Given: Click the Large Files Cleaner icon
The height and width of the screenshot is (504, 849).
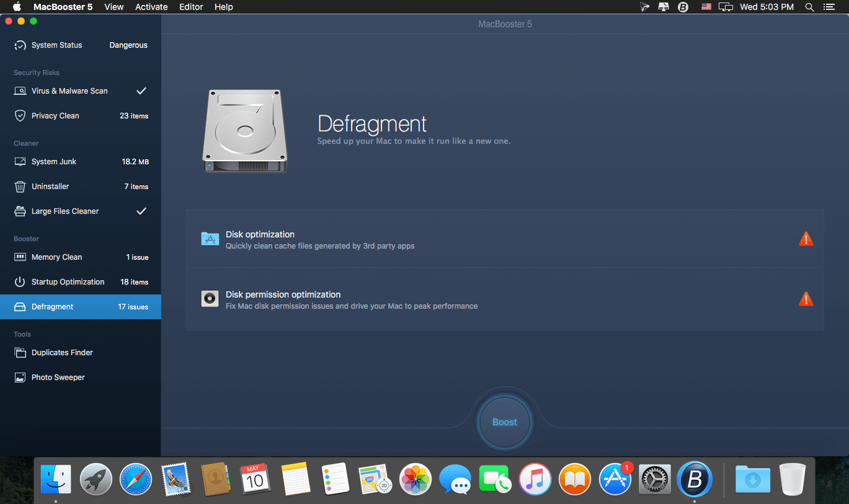Looking at the screenshot, I should click(20, 211).
